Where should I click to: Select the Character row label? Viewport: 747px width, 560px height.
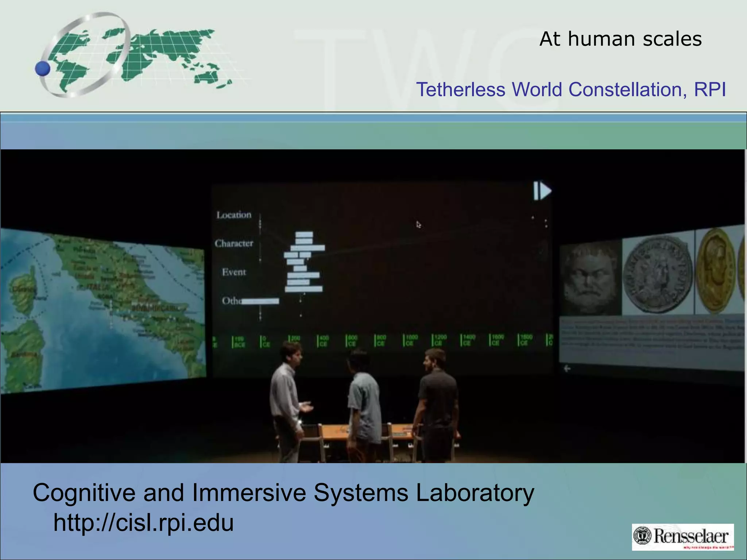coord(234,243)
